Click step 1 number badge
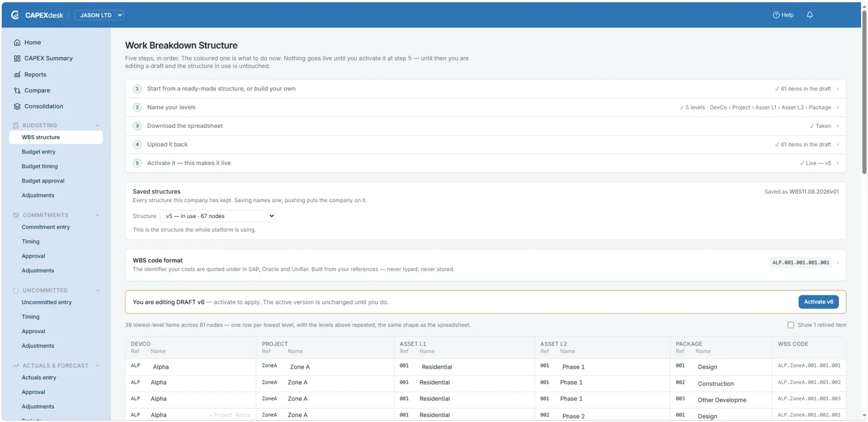 click(x=137, y=89)
